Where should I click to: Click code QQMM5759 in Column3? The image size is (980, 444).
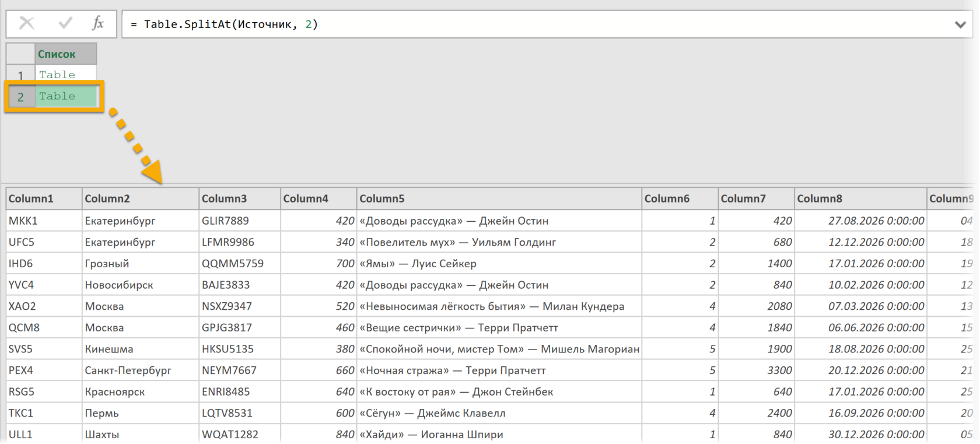pyautogui.click(x=240, y=264)
